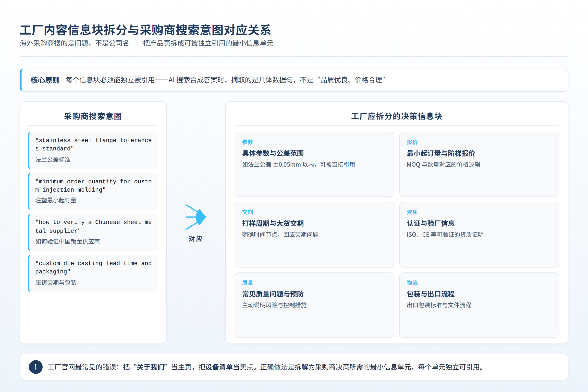
Task: Open the 打样周期与大货交期 card
Action: [315, 234]
